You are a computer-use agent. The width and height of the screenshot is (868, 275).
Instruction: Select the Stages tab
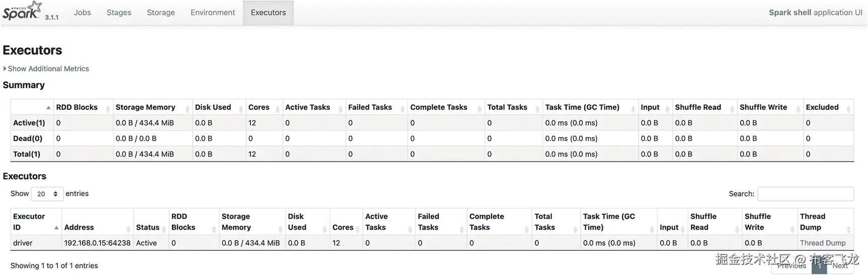(119, 13)
